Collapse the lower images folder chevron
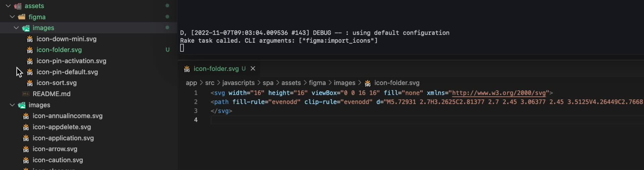This screenshot has width=644, height=170. point(12,105)
